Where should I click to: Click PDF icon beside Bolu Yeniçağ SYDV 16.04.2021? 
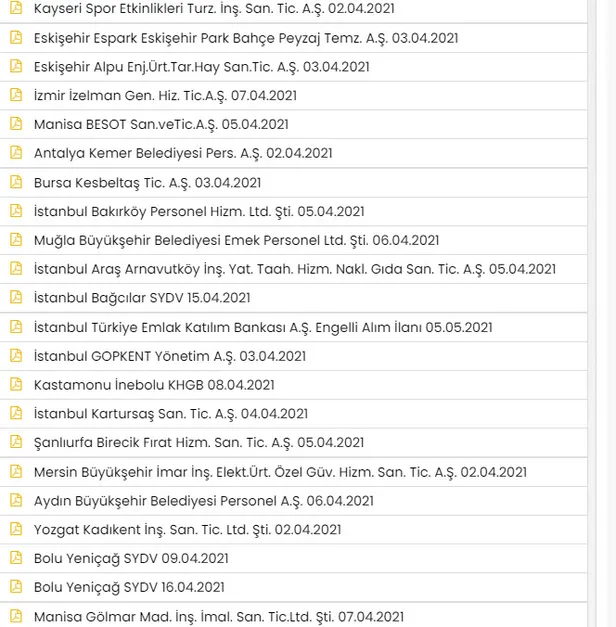[15, 587]
